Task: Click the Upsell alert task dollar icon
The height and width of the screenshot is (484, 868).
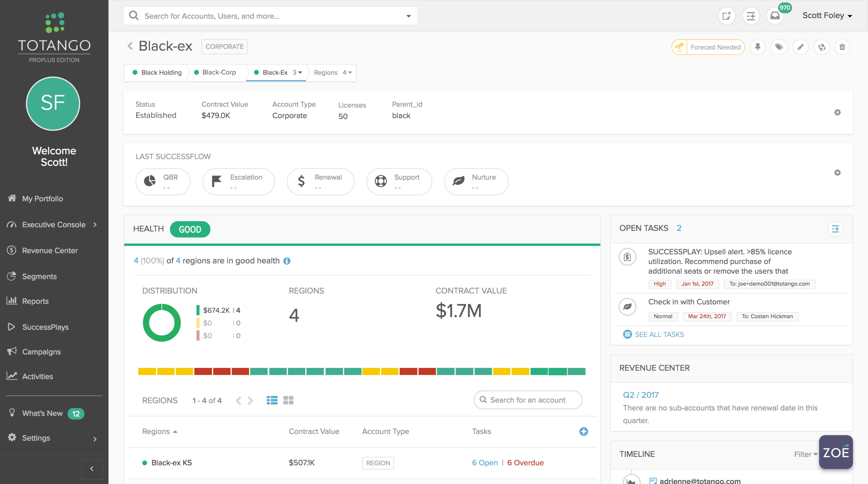Action: pos(627,257)
